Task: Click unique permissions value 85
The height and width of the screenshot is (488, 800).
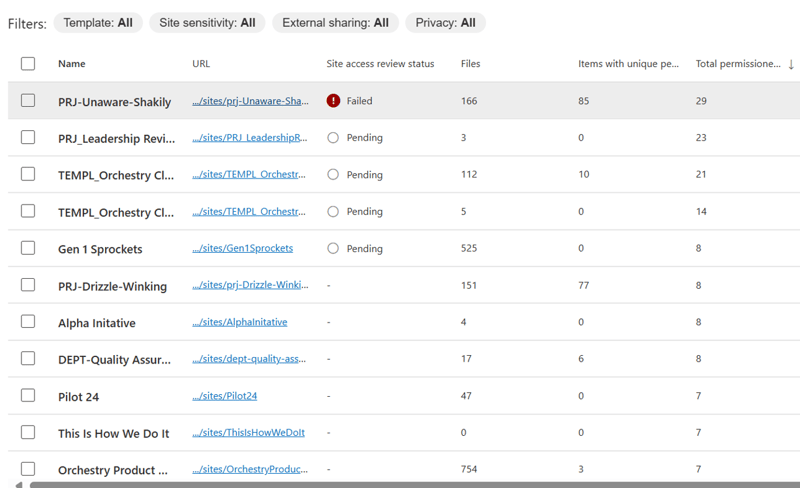Action: point(584,101)
